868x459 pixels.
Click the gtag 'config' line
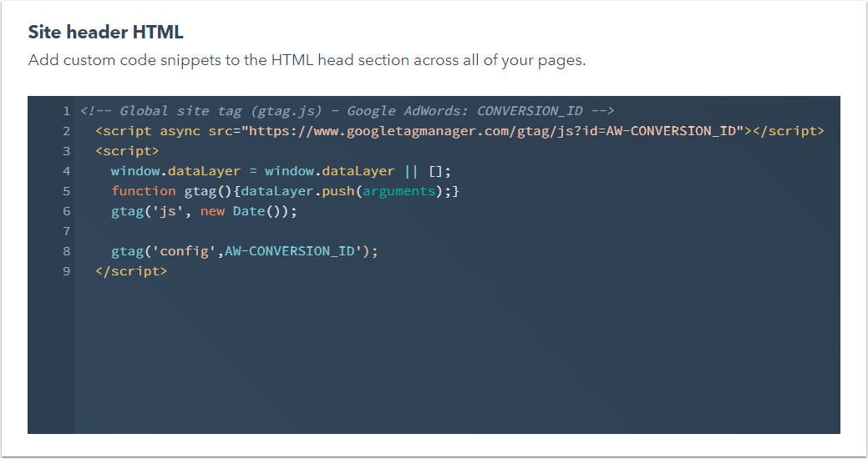244,251
